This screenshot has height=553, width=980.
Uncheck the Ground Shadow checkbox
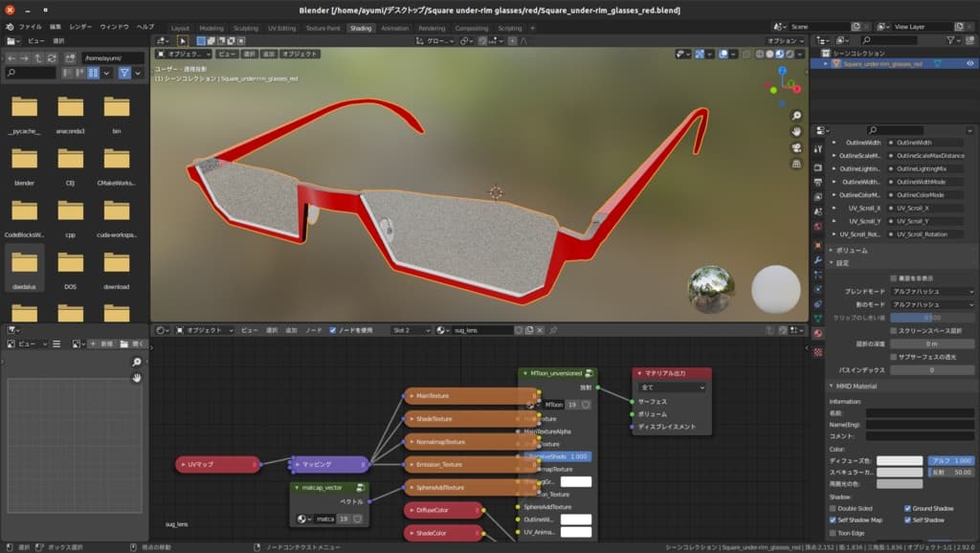pyautogui.click(x=905, y=508)
